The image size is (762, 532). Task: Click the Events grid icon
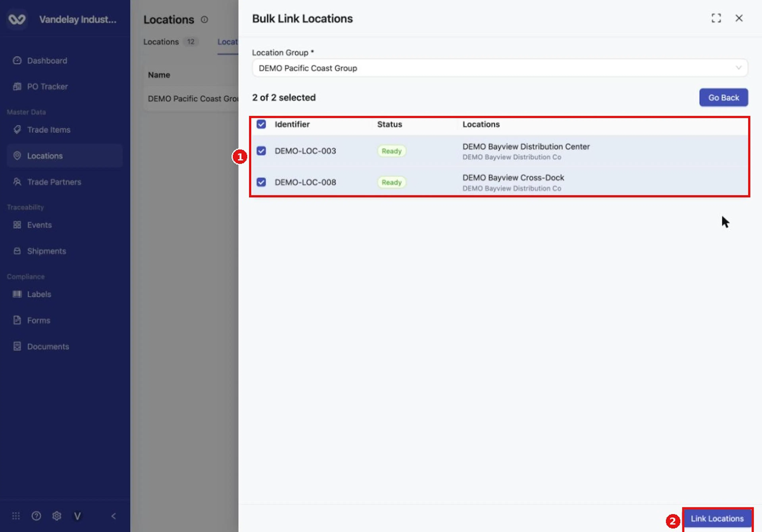[17, 225]
